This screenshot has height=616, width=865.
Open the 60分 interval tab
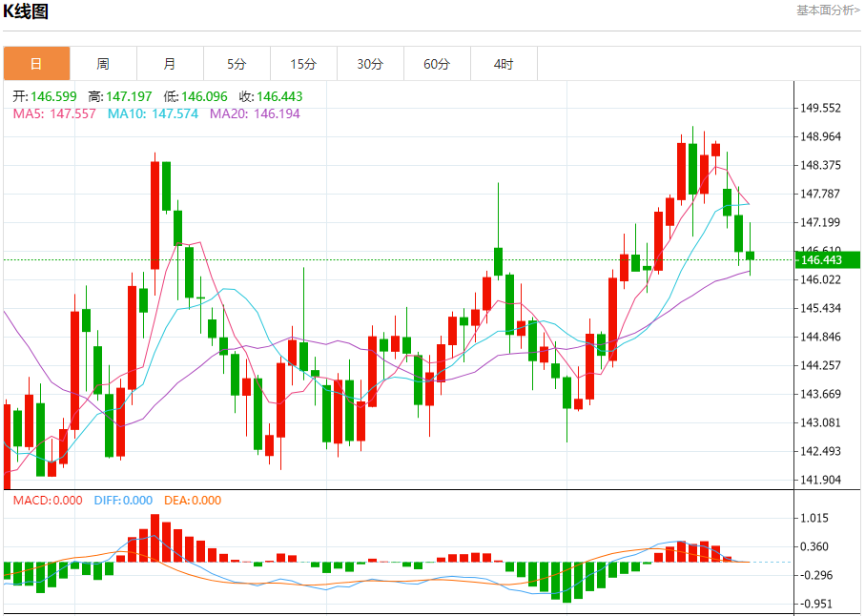[437, 64]
